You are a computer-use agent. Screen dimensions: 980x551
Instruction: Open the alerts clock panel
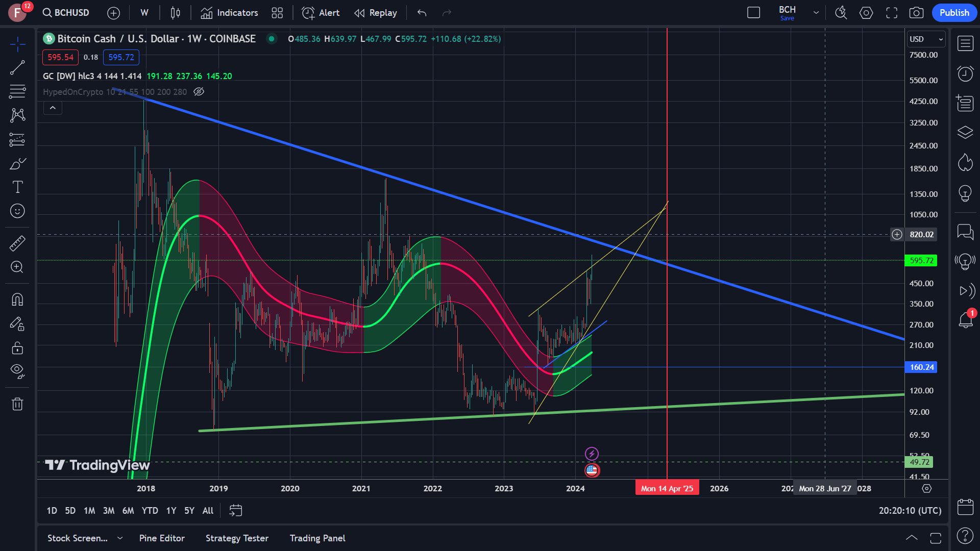click(x=965, y=73)
